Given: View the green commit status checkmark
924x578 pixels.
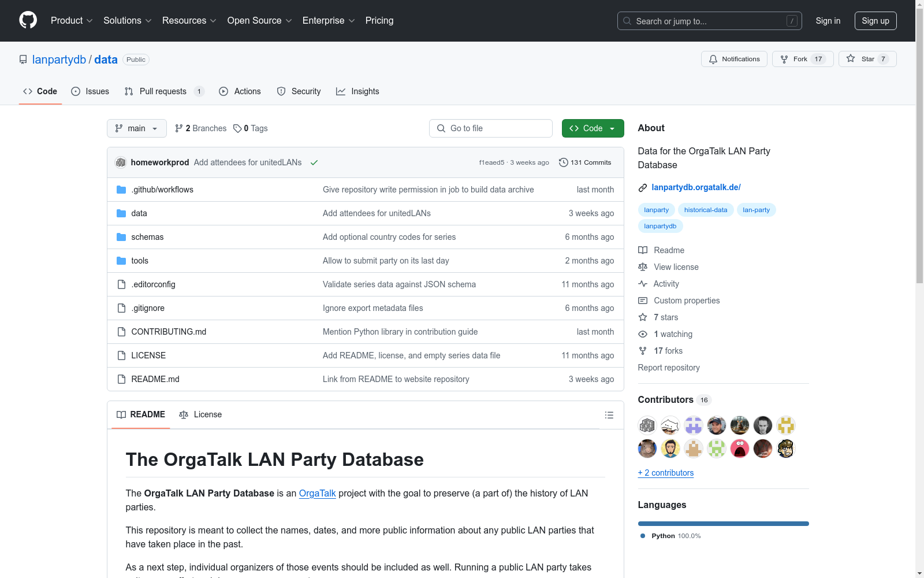Looking at the screenshot, I should tap(314, 162).
